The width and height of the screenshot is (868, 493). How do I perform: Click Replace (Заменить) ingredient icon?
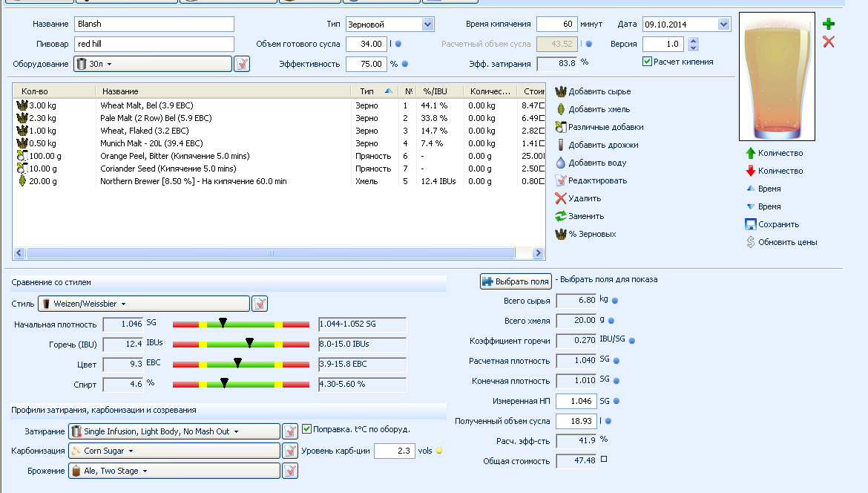[x=561, y=216]
